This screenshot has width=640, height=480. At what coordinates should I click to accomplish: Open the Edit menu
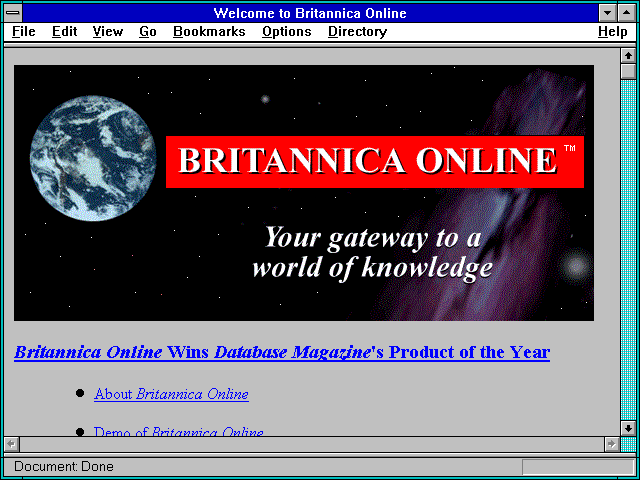pyautogui.click(x=64, y=32)
